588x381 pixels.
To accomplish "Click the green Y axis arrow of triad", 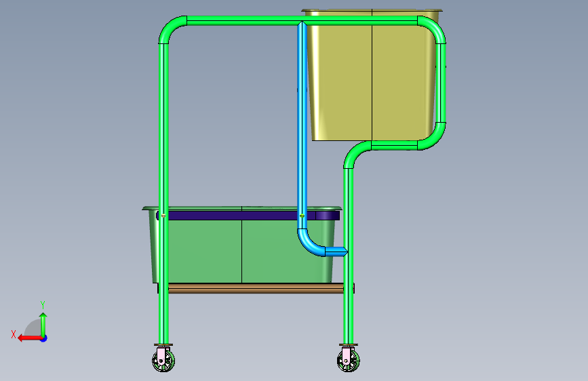I will [43, 324].
